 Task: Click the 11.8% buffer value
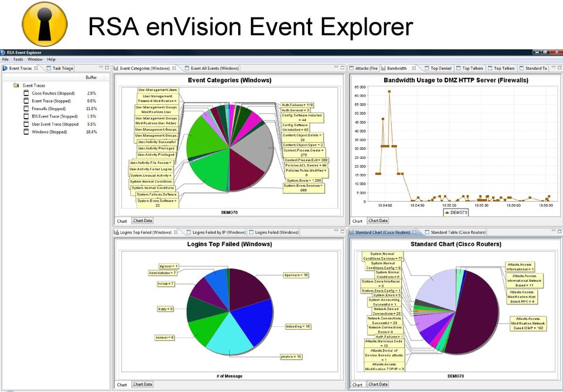(91, 108)
